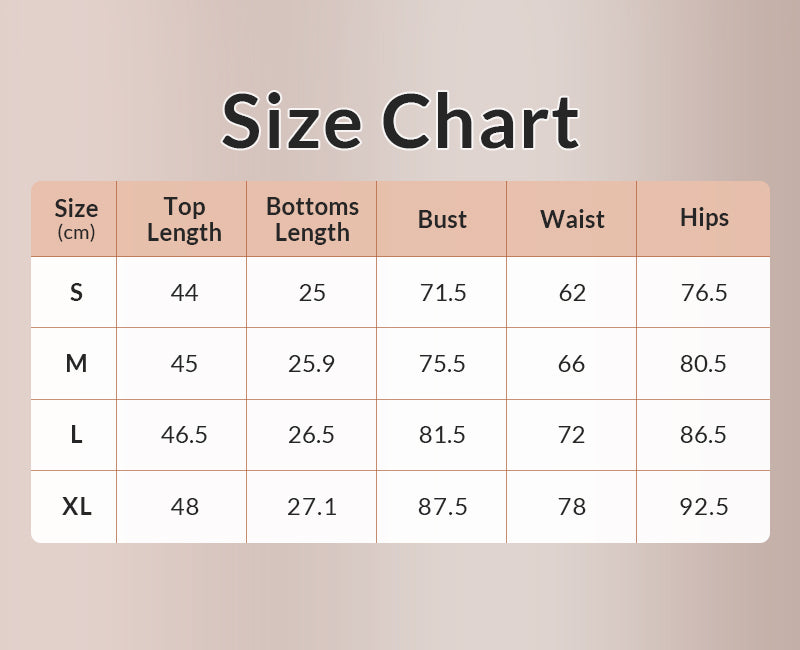Click the waist value 66 for M
Viewport: 800px width, 650px height.
(x=572, y=364)
